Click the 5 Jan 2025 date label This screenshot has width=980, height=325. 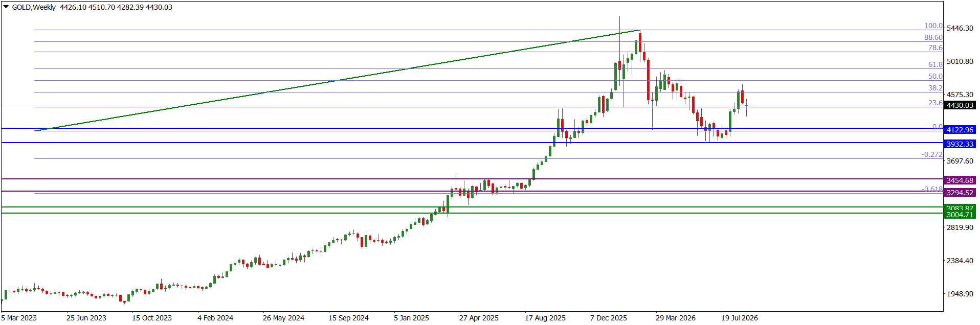click(x=412, y=318)
